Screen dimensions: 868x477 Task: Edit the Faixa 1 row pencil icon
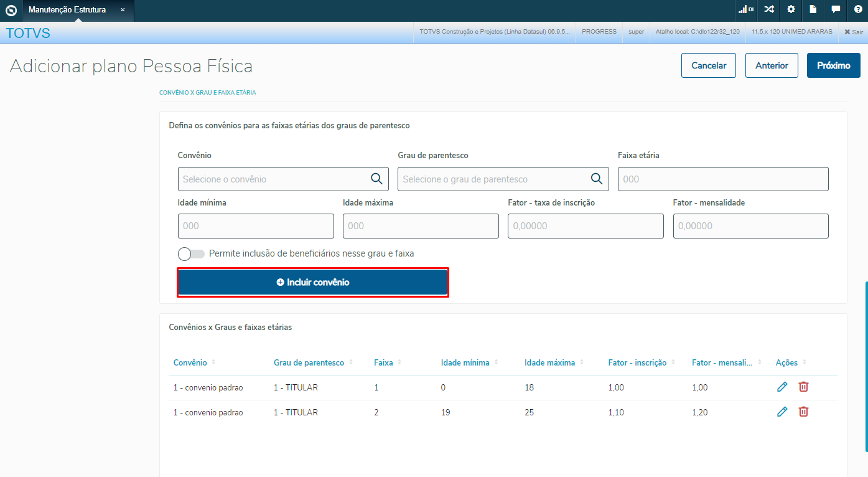point(782,387)
